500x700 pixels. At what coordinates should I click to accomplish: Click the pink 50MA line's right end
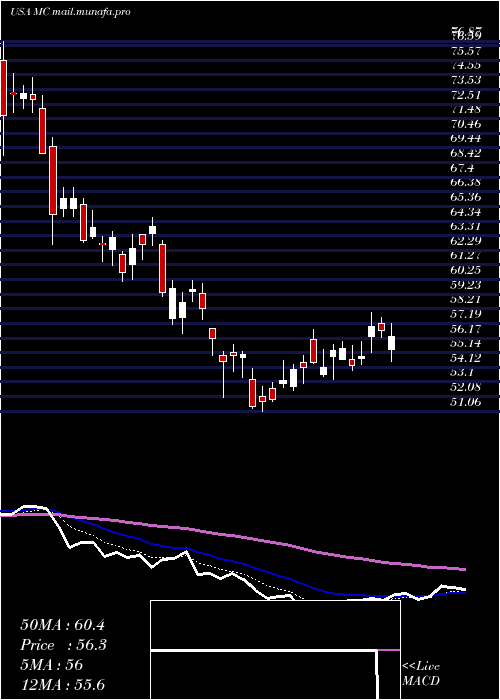click(x=463, y=569)
